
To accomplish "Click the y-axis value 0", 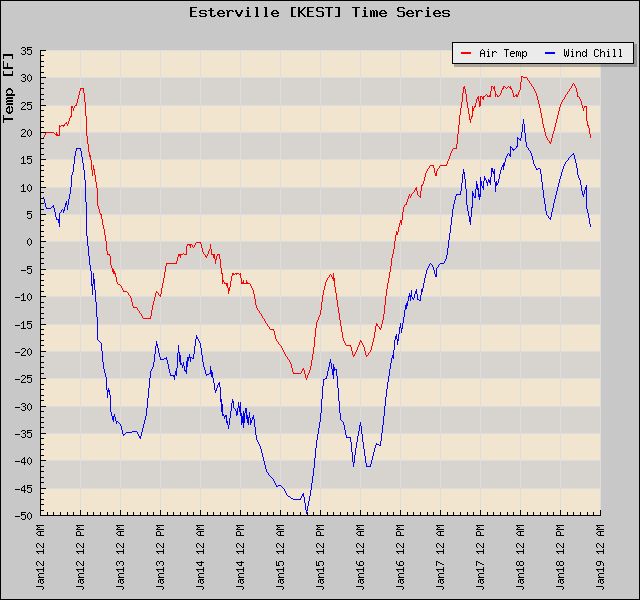I will (29, 242).
